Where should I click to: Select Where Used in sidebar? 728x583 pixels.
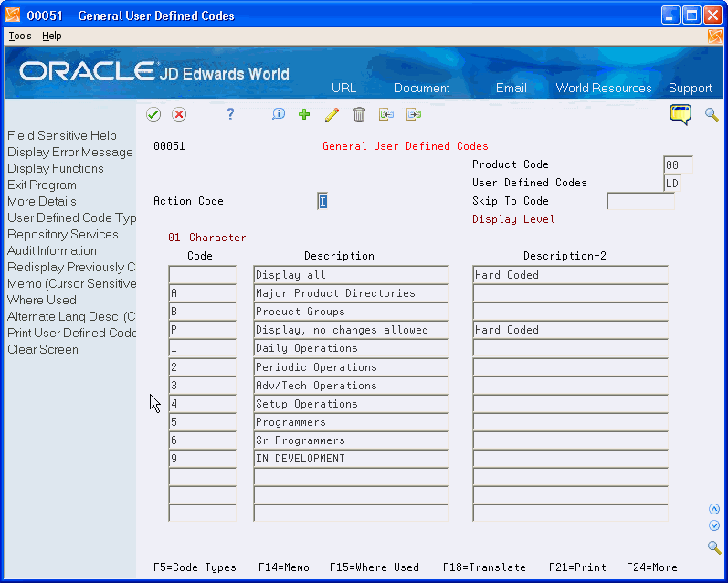[42, 300]
